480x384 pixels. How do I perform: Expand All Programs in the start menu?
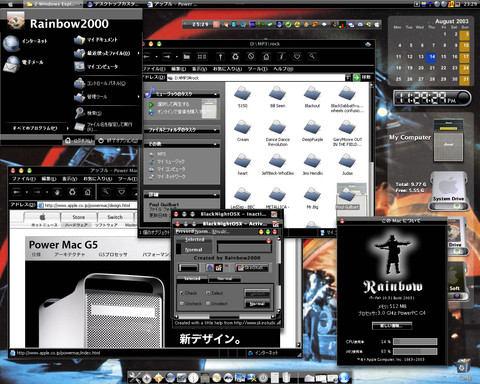[x=41, y=128]
